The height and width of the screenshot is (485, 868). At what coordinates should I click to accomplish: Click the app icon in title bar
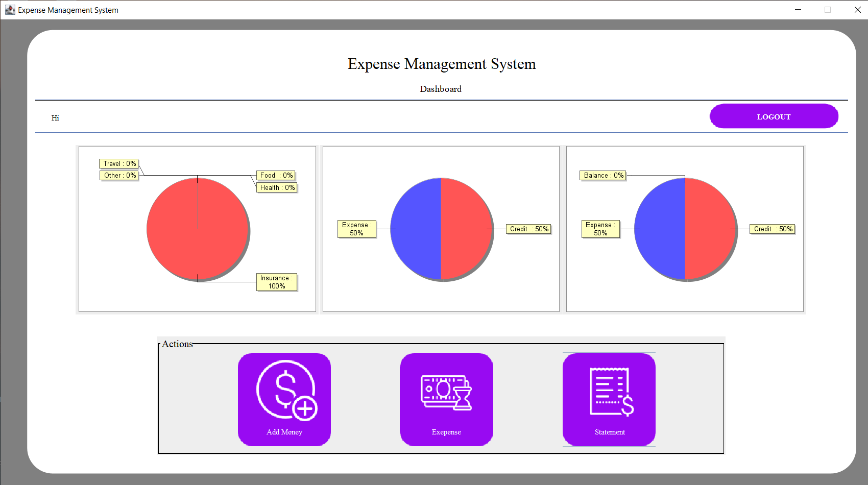[10, 10]
